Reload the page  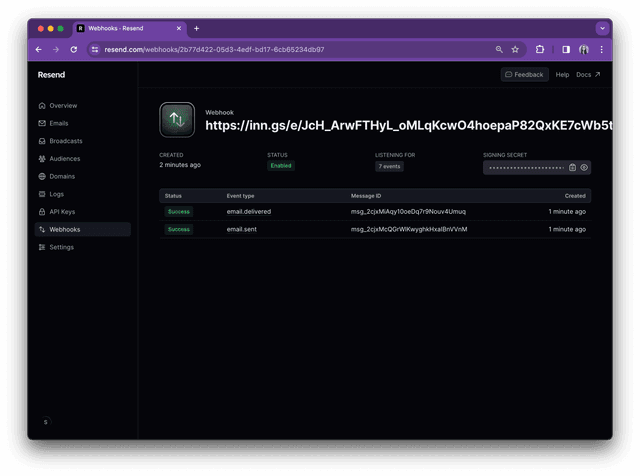pos(74,49)
